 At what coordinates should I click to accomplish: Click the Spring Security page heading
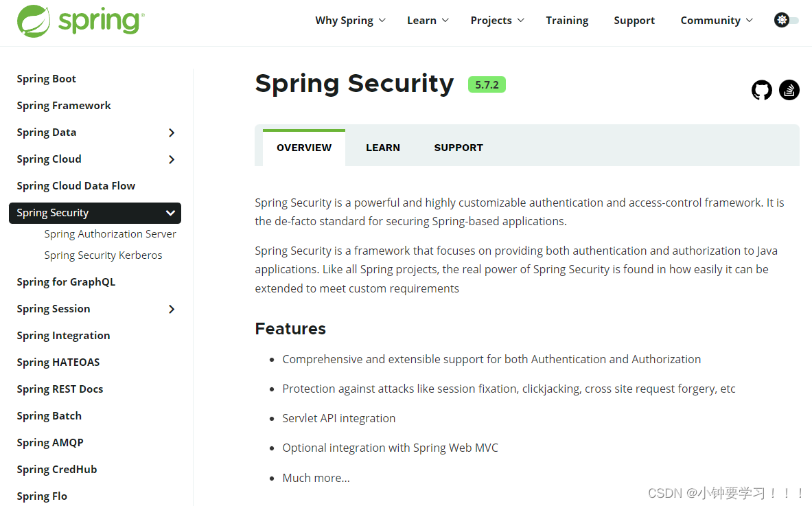pos(354,84)
